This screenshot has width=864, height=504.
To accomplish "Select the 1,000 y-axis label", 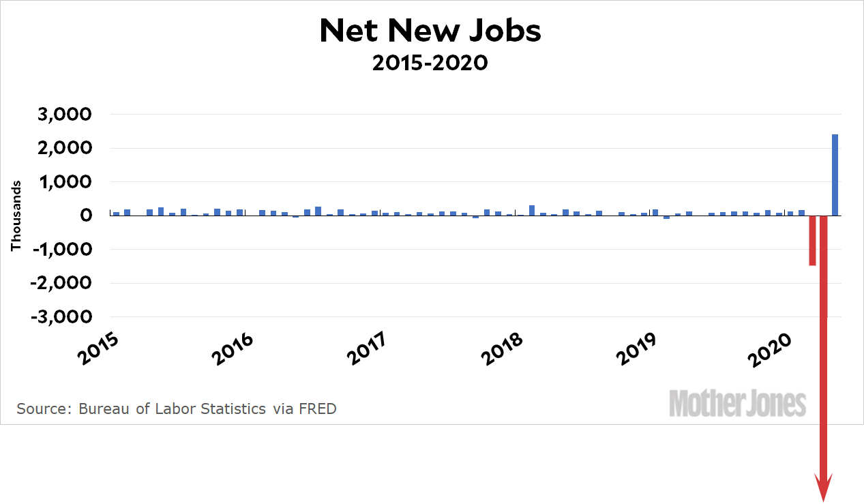I will [x=63, y=182].
